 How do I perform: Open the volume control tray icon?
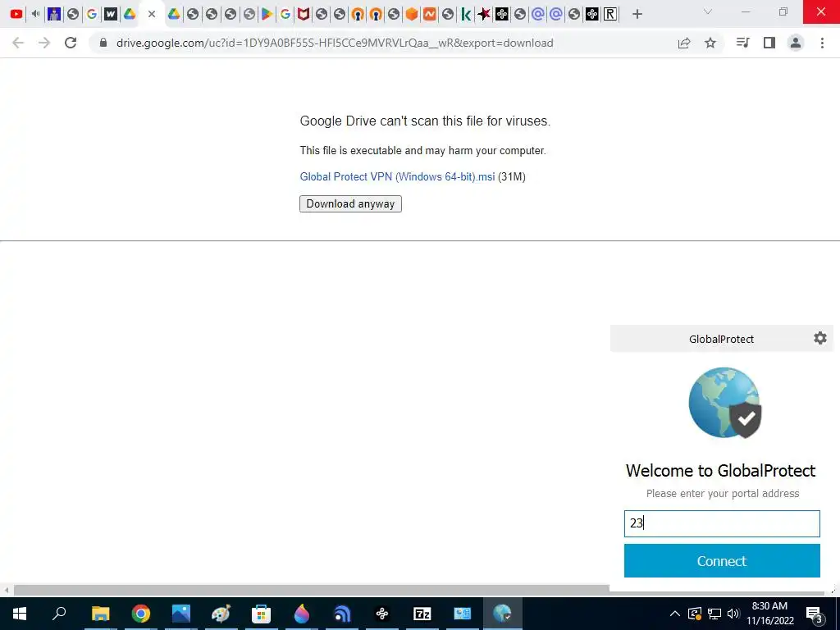(x=733, y=614)
